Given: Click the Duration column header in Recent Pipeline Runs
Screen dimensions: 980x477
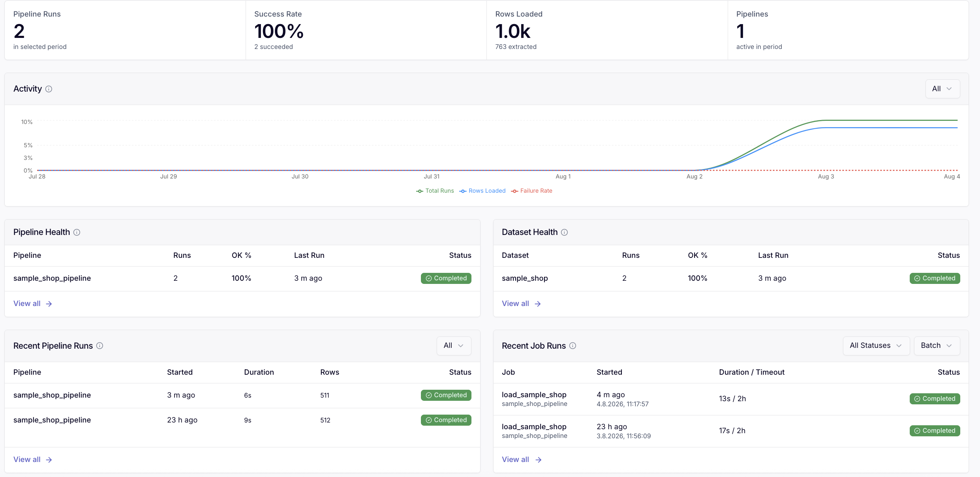Looking at the screenshot, I should 259,372.
